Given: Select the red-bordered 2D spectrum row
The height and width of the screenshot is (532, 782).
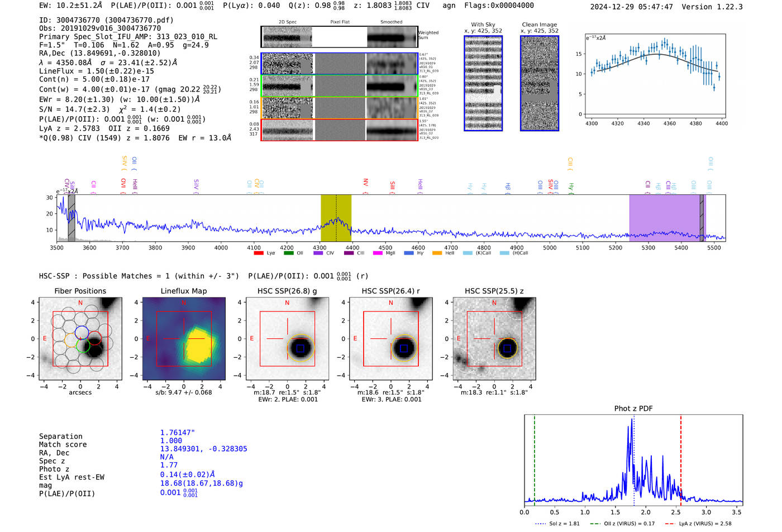Looking at the screenshot, I should 340,130.
